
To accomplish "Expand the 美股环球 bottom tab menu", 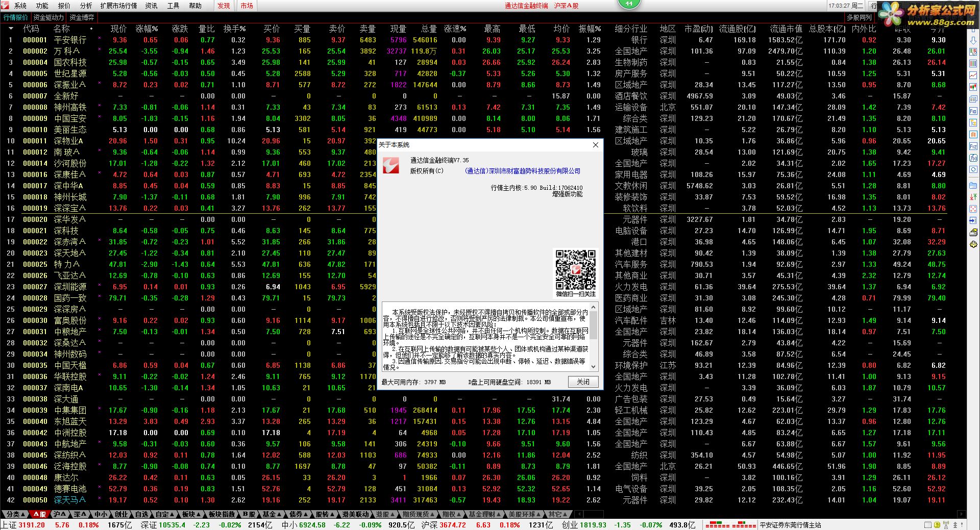I will click(x=525, y=514).
